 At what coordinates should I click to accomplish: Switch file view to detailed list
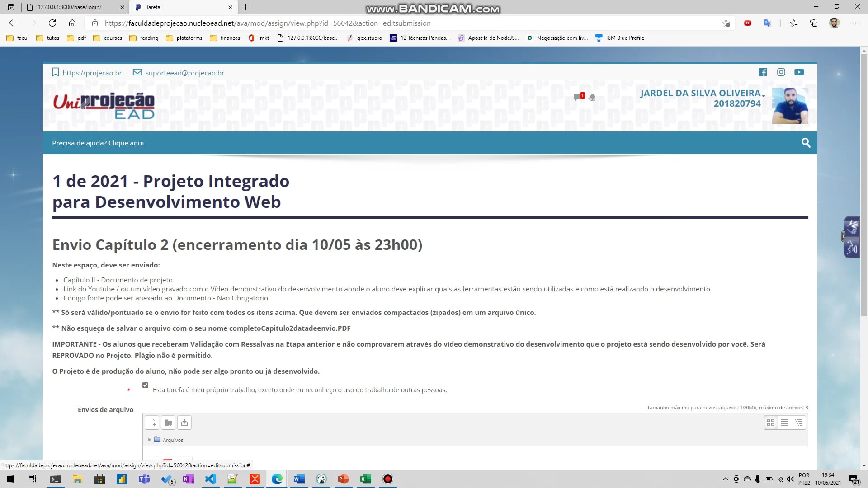(785, 422)
